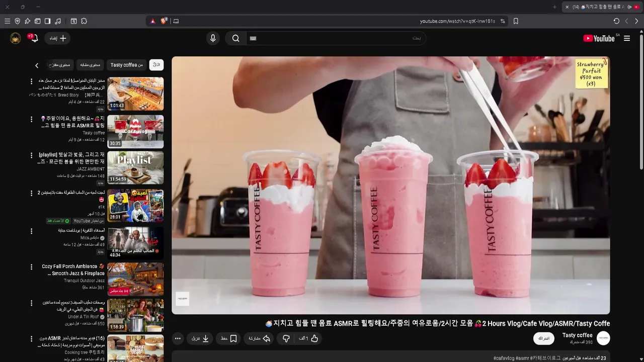Viewport: 644px width, 362px height.
Task: Open the Create (إنشاء) button
Action: 58,38
